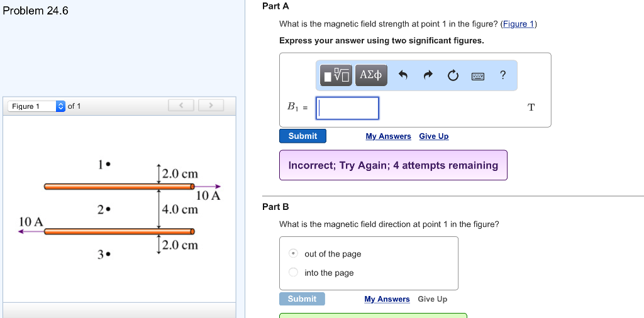Click the unit label 'T'
This screenshot has width=644, height=318.
click(531, 107)
